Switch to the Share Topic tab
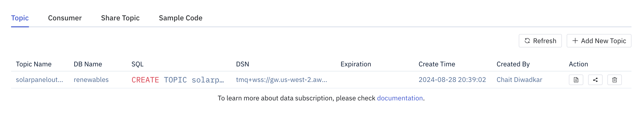Image resolution: width=644 pixels, height=115 pixels. tap(120, 18)
